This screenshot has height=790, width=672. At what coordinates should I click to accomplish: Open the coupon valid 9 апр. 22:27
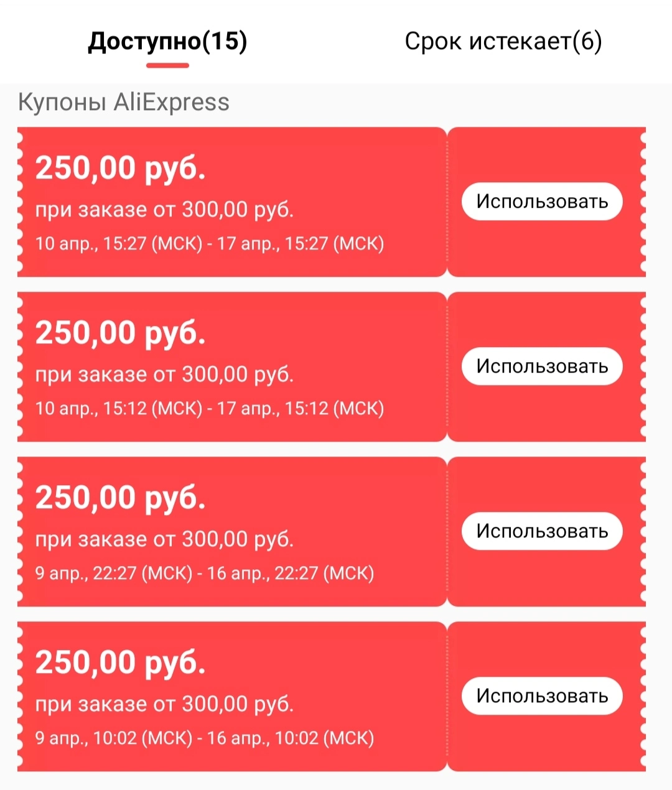pyautogui.click(x=231, y=532)
